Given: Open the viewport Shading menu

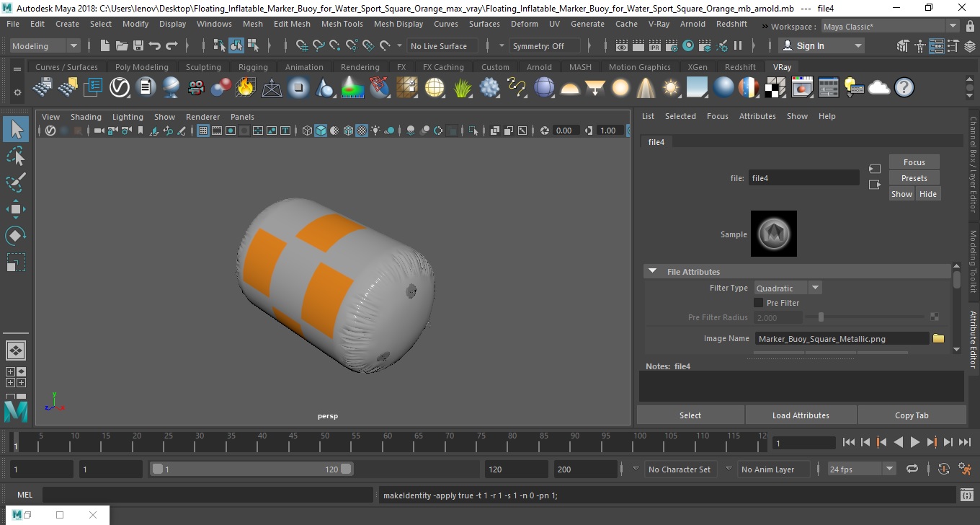Looking at the screenshot, I should point(86,117).
